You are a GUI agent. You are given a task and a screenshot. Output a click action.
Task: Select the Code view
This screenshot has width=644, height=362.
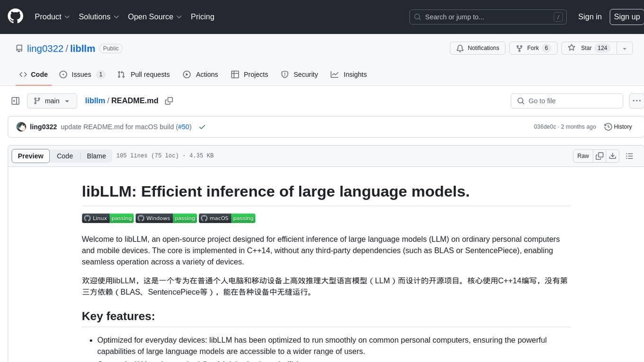[x=65, y=156]
